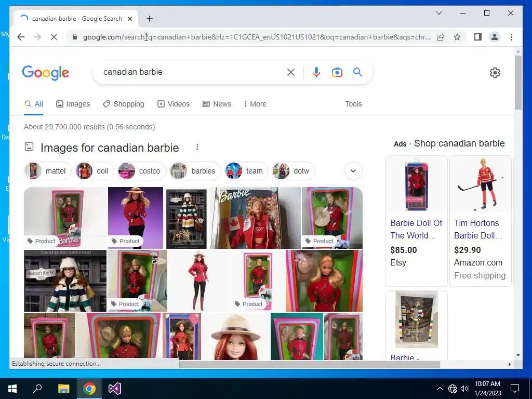
Task: Click the Chrome taskbar icon
Action: pos(89,389)
